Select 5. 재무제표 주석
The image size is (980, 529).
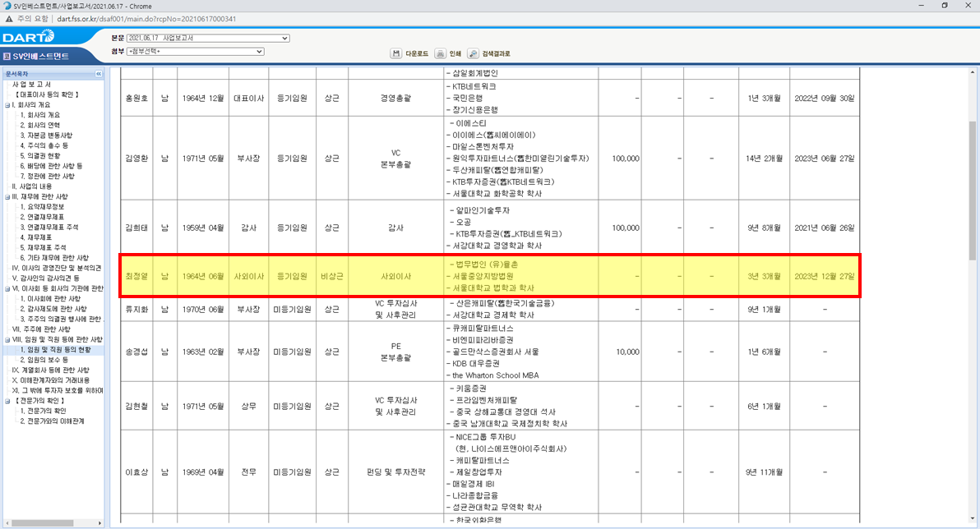coord(43,247)
